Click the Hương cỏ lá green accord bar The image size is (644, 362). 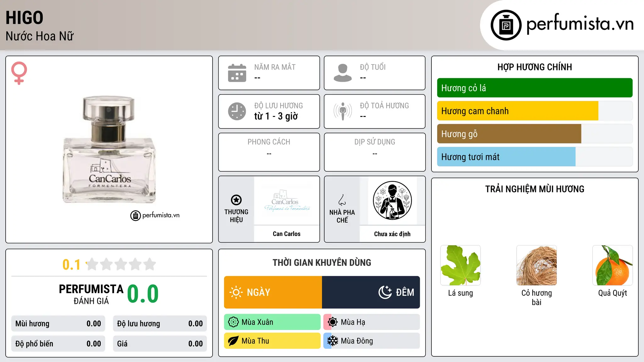(x=535, y=88)
